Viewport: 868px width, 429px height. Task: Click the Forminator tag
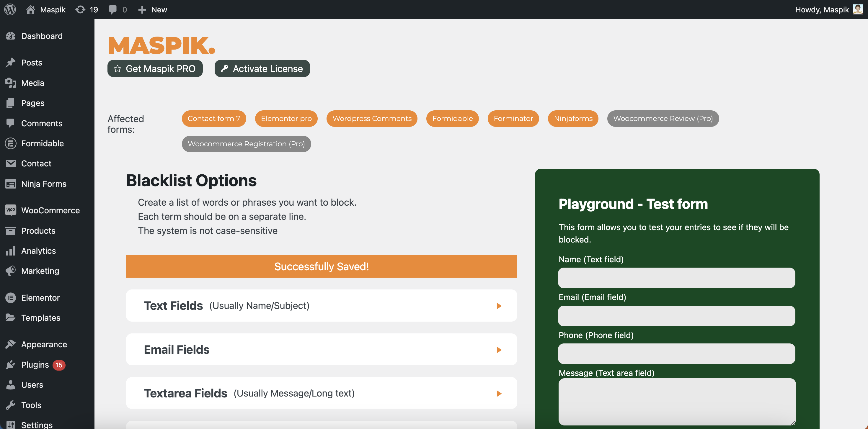pos(513,119)
